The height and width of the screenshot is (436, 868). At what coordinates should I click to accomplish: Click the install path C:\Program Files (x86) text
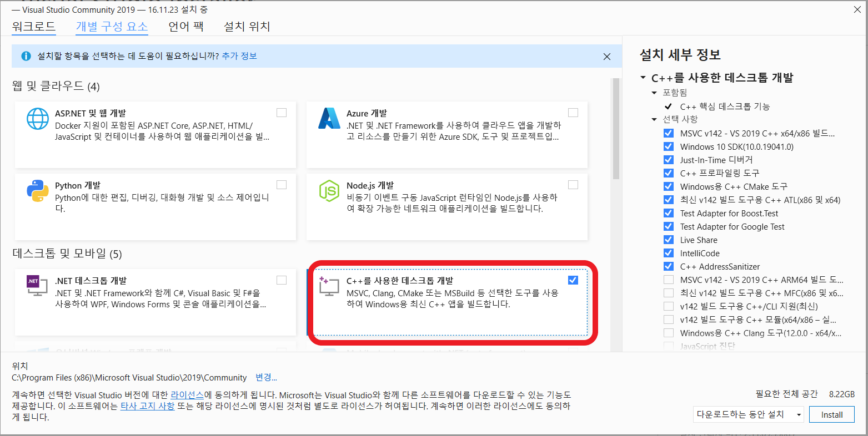[x=129, y=377]
